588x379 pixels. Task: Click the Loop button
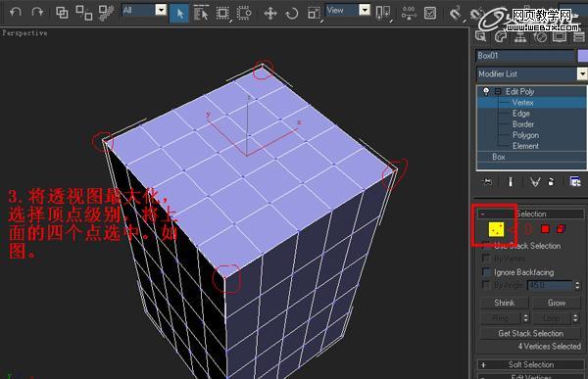[x=552, y=318]
